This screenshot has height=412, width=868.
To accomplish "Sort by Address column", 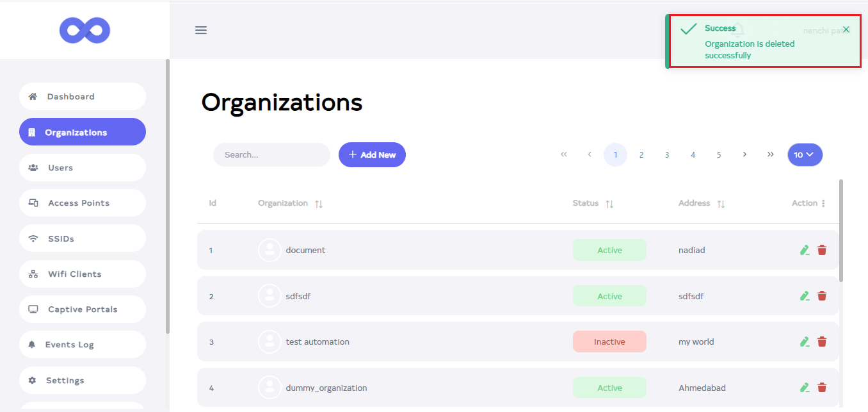I will point(721,204).
